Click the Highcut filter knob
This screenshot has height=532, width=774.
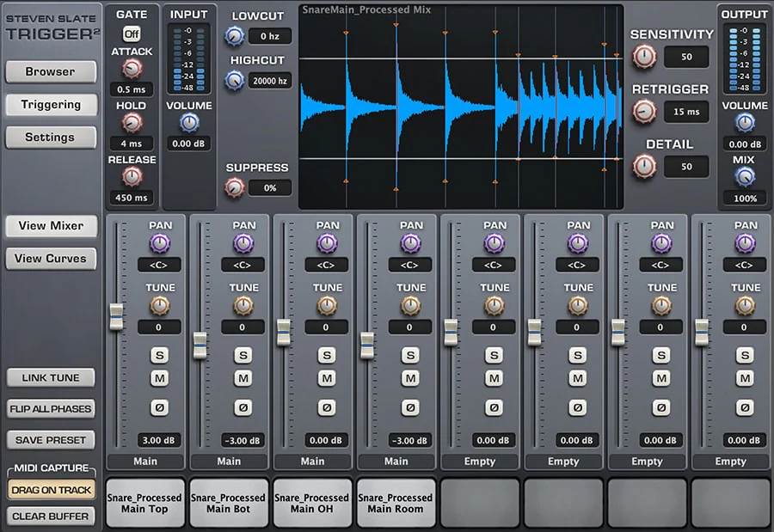(x=234, y=81)
